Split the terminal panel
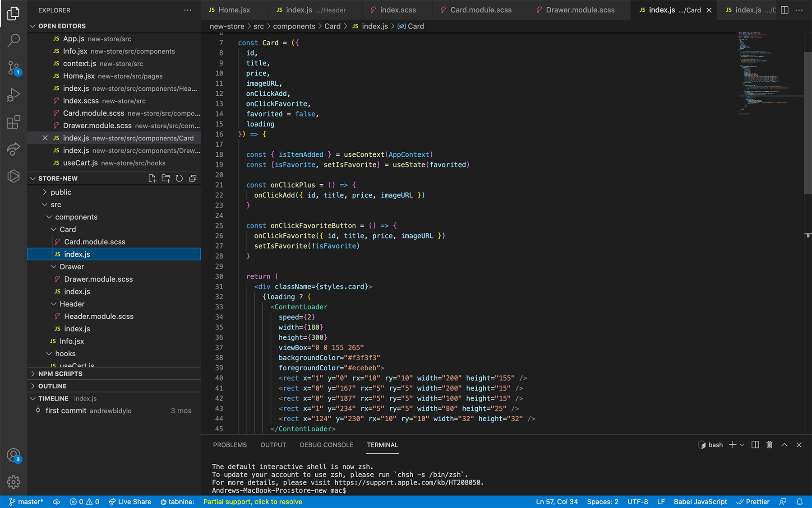 click(x=755, y=445)
